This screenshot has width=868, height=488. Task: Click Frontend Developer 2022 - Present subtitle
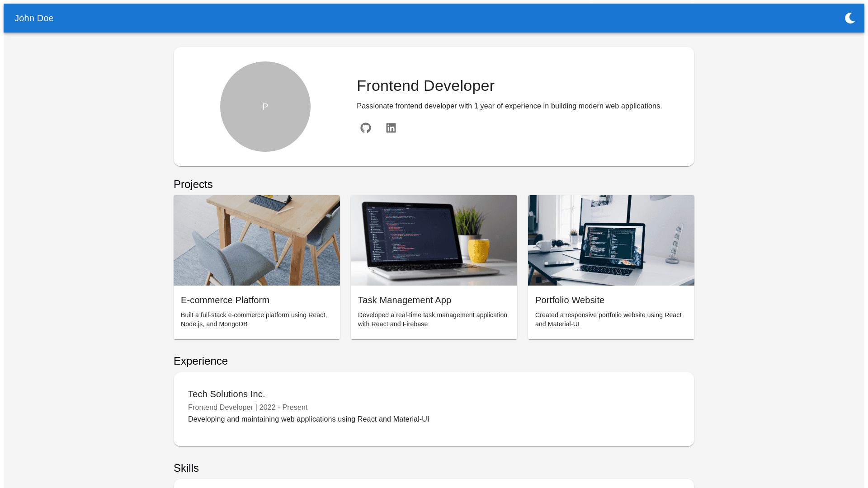(248, 408)
